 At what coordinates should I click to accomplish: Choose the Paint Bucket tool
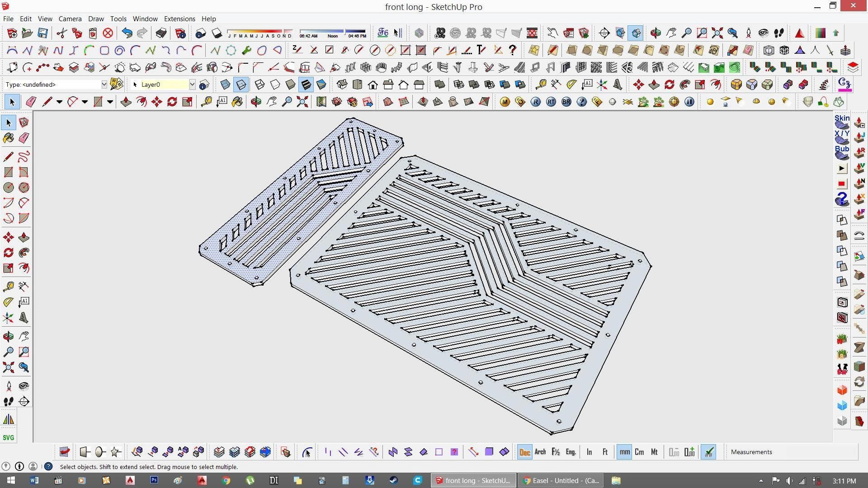(8, 138)
